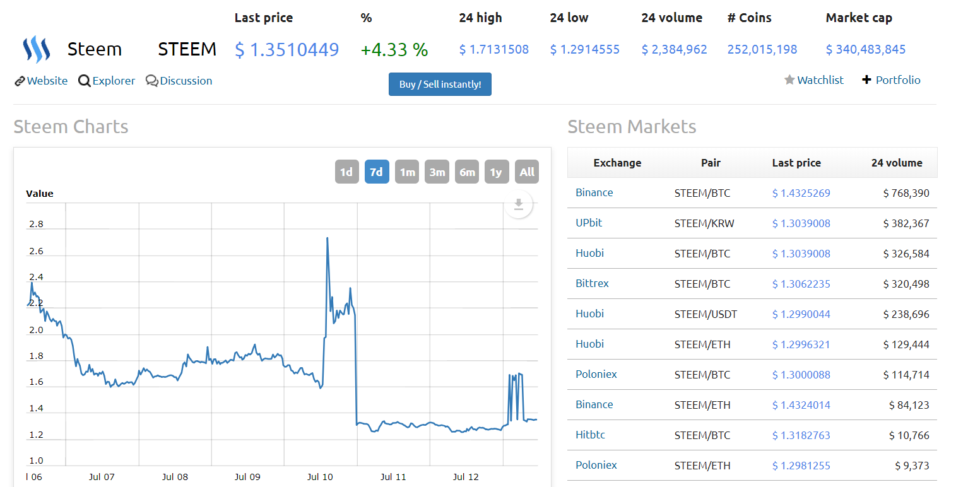
Task: Display the All time chart range
Action: (x=527, y=172)
